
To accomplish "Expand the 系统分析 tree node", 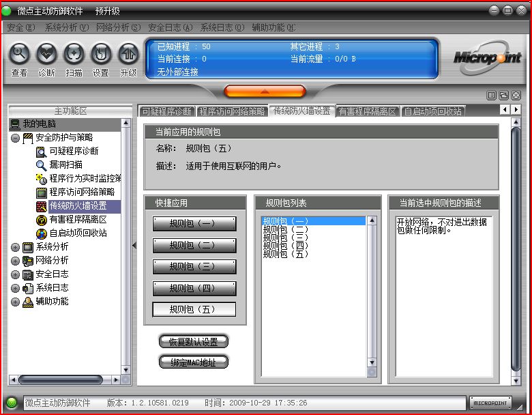I will click(15, 247).
